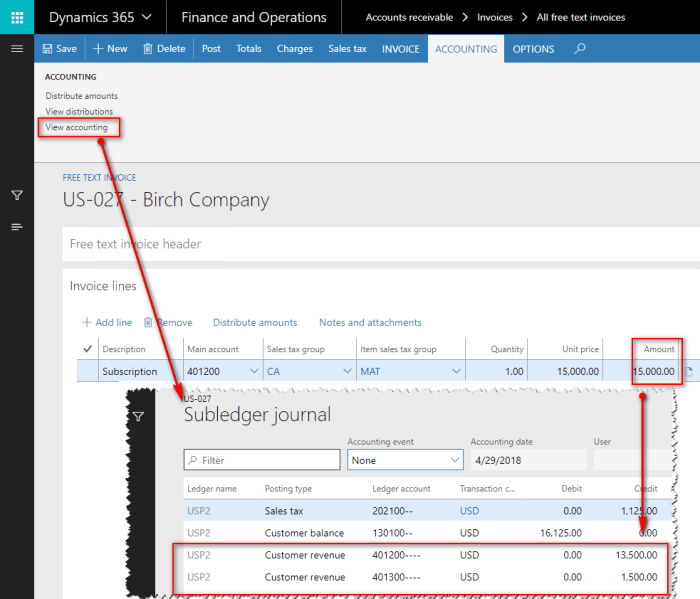The width and height of the screenshot is (700, 599).
Task: Click the Filter input in Subledger journal
Action: tap(262, 460)
